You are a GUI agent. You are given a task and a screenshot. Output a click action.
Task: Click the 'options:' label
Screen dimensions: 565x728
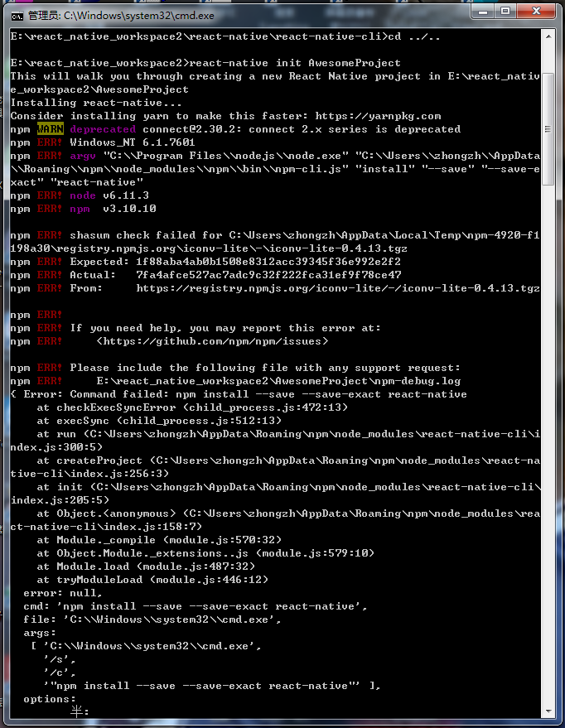(x=50, y=699)
